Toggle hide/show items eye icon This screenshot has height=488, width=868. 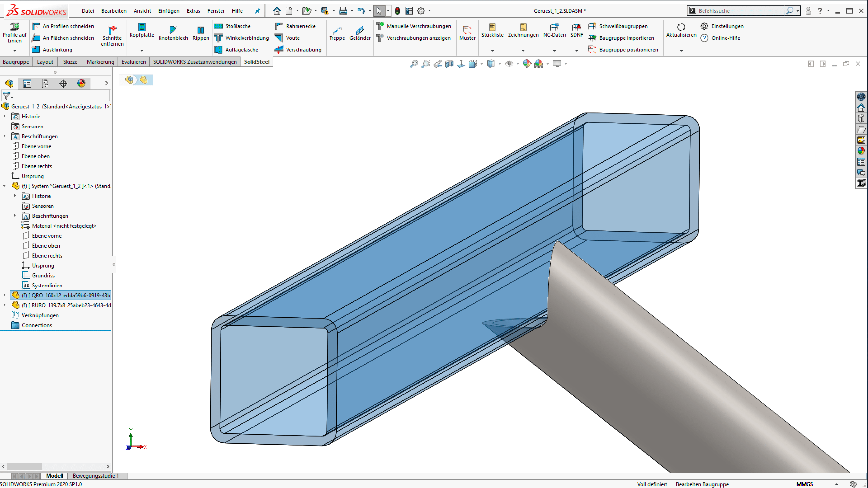[x=509, y=64]
